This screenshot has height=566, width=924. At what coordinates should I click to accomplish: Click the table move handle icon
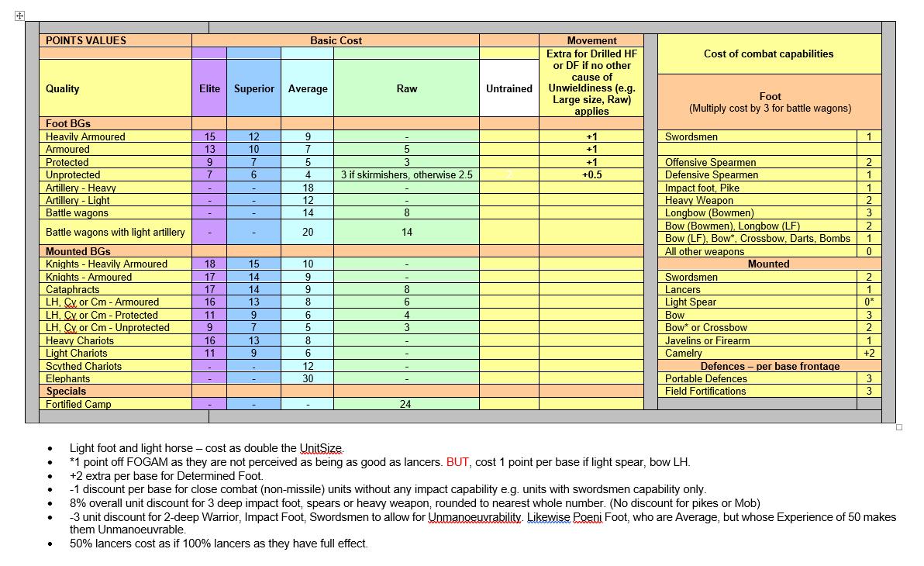[19, 16]
